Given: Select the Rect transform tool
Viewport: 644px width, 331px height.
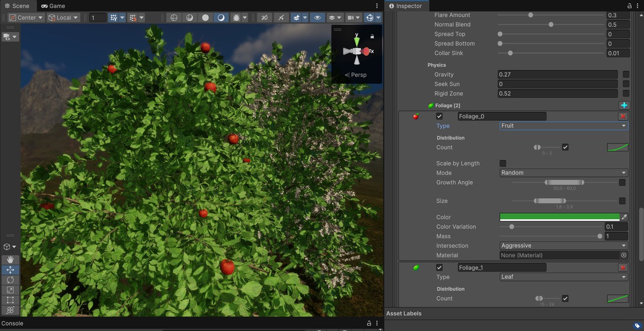Looking at the screenshot, I should pyautogui.click(x=10, y=300).
